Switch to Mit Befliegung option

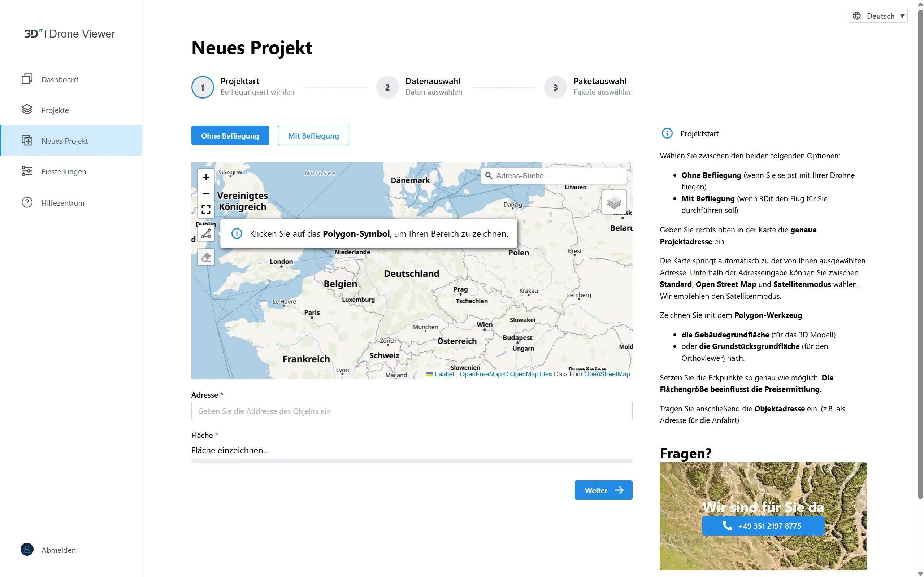[313, 135]
